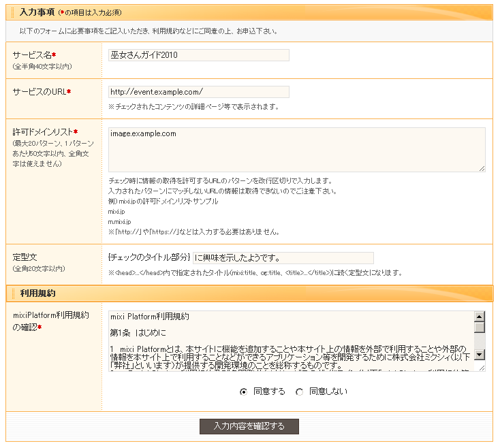
Task: Click the note about http:// and https://
Action: tap(194, 232)
